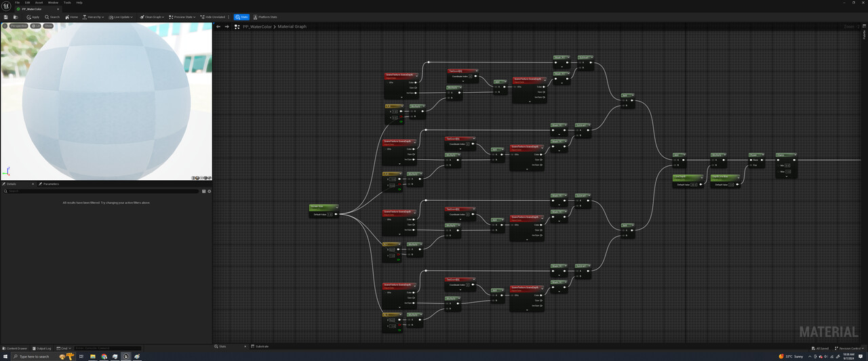Click the Material Graph breadcrumb
868x361 pixels.
[292, 26]
